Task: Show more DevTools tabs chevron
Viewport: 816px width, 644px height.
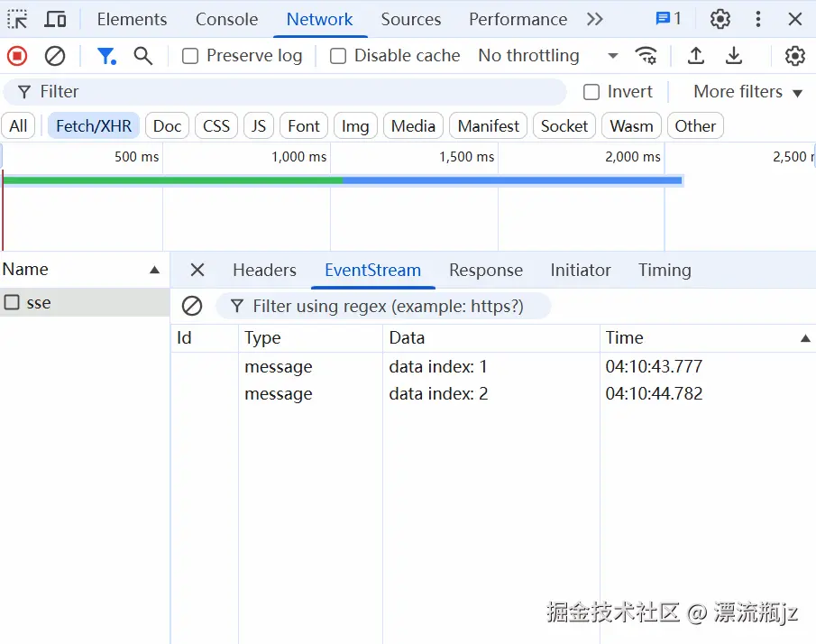Action: point(595,19)
